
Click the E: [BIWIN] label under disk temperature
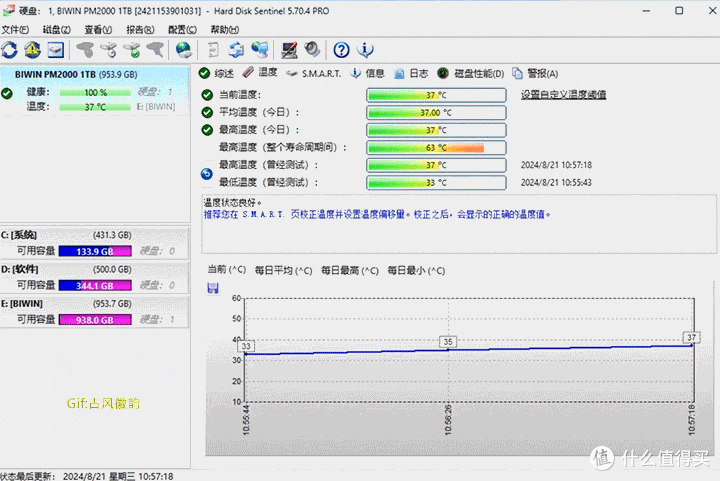(156, 106)
